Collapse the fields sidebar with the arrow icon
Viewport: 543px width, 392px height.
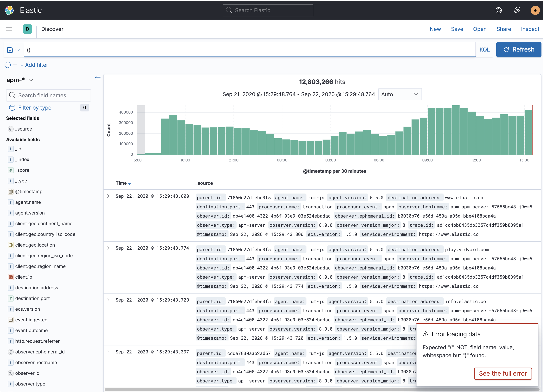98,78
